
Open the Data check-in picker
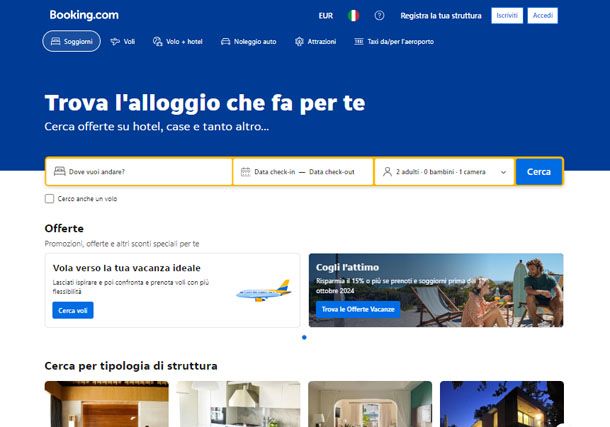point(275,172)
